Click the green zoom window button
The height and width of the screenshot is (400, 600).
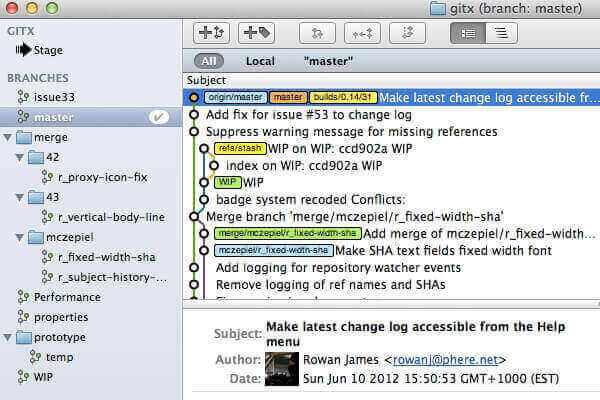[52, 8]
